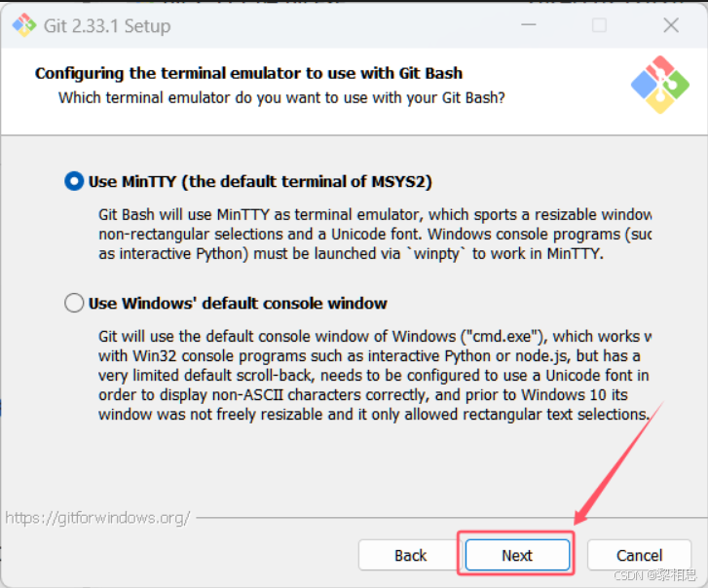Close the Git 2.33.1 Setup window

[x=671, y=25]
